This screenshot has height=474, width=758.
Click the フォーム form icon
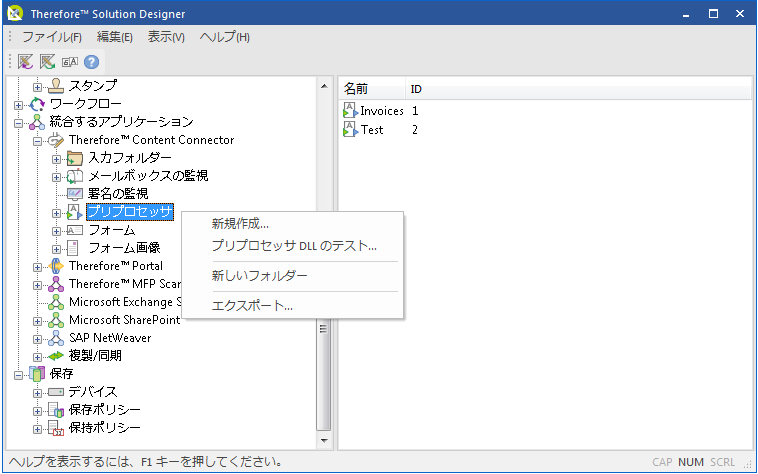(x=74, y=230)
